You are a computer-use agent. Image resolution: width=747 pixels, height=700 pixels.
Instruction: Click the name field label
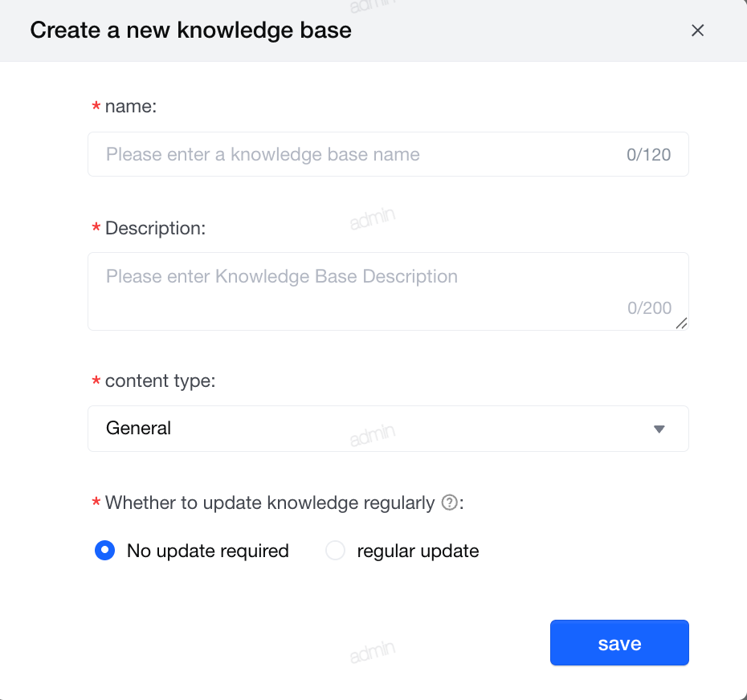click(x=131, y=106)
